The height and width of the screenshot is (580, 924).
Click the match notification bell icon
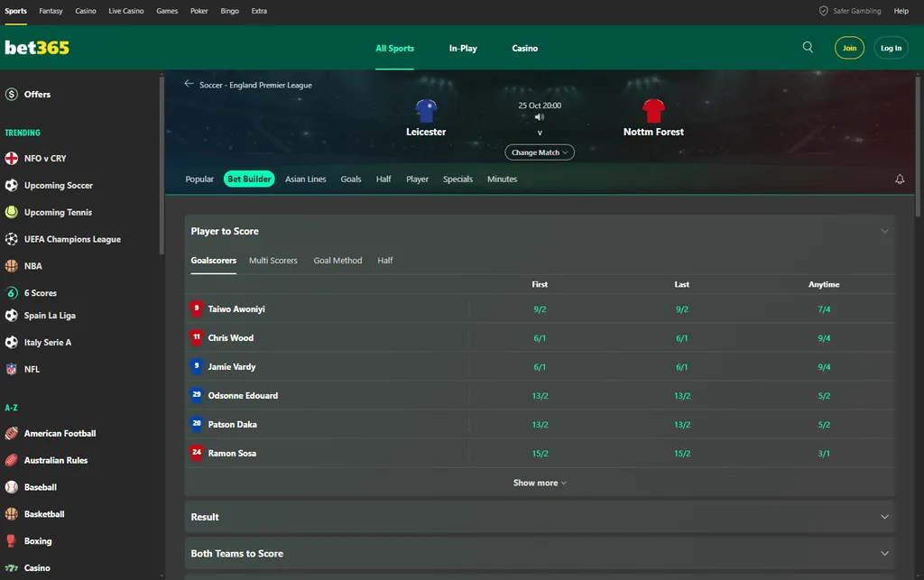click(900, 179)
